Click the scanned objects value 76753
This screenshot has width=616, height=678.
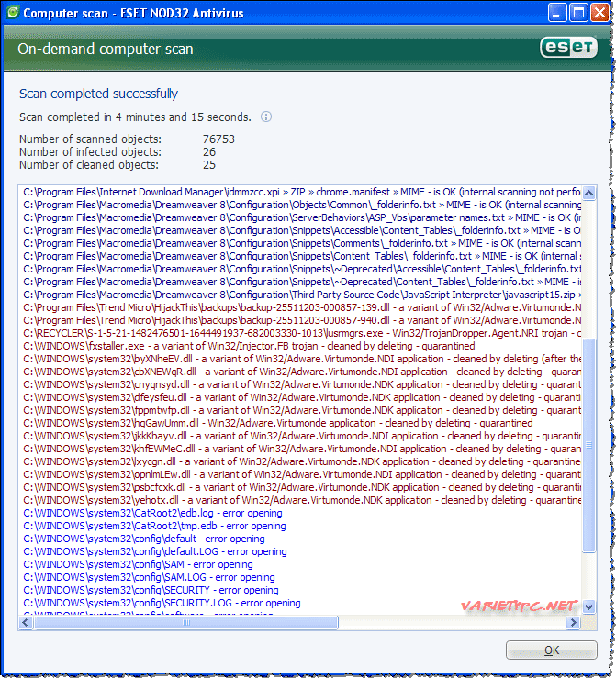coord(218,139)
